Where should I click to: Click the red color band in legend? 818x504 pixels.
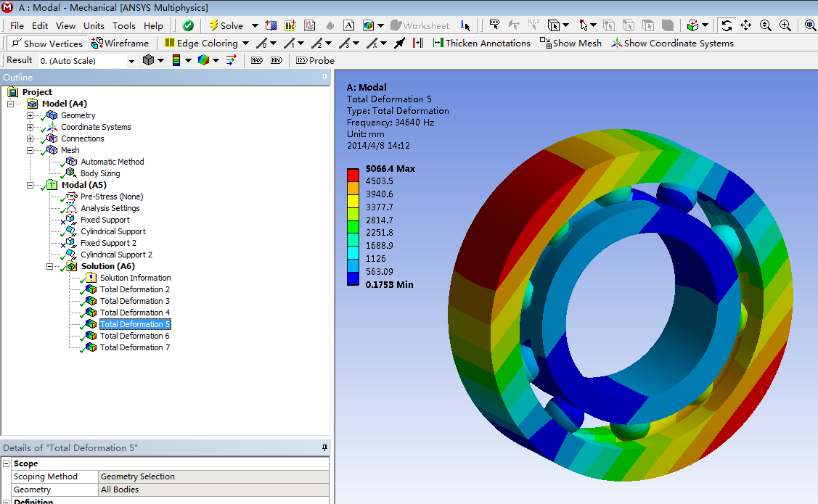click(x=353, y=175)
